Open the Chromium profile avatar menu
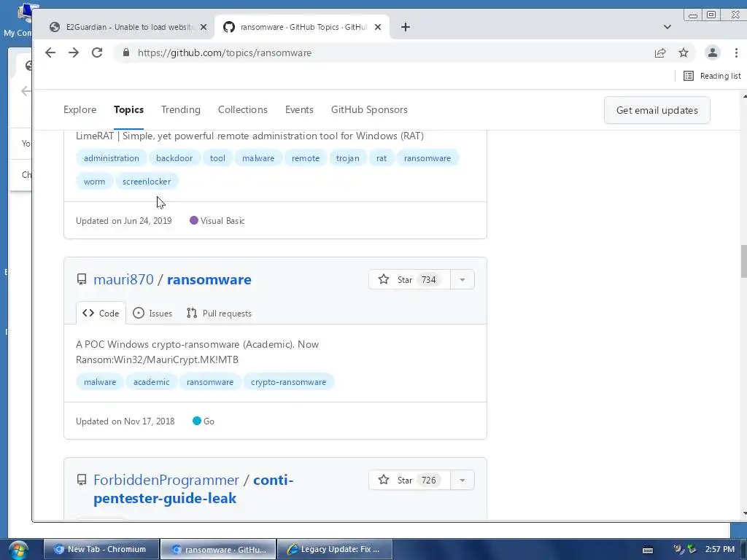Image resolution: width=747 pixels, height=560 pixels. pyautogui.click(x=712, y=52)
